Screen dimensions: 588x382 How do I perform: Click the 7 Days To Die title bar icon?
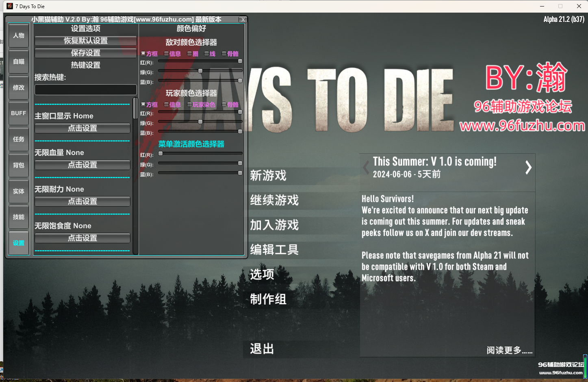(10, 6)
